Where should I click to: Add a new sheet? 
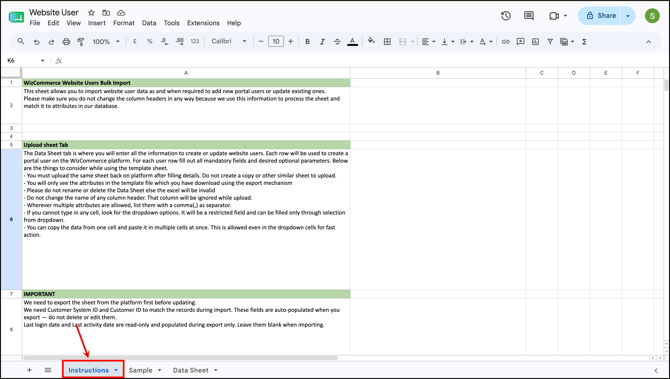point(29,370)
